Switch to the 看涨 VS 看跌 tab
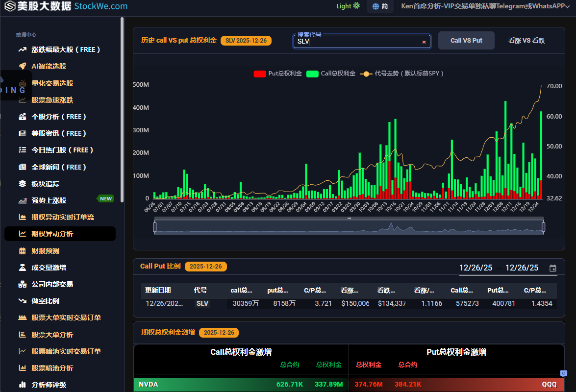Viewport: 576px width, 392px height. point(526,40)
